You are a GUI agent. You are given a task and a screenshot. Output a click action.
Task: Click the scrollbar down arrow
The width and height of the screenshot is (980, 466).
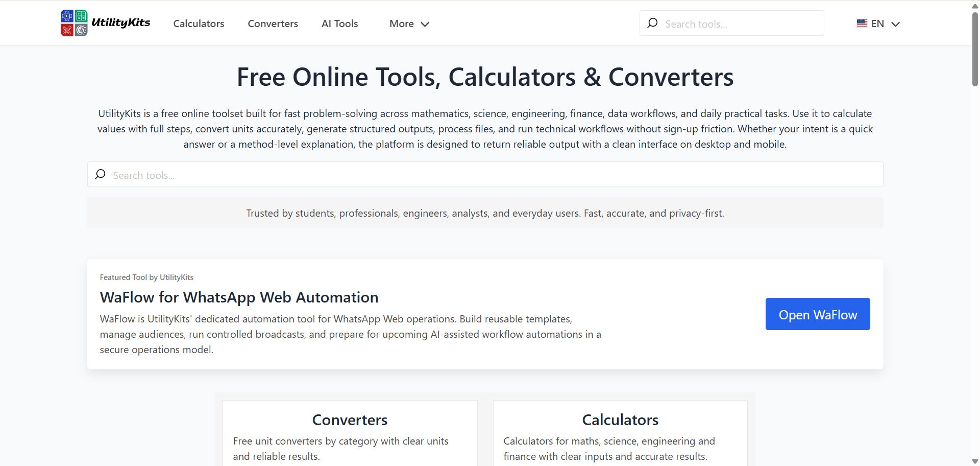[974, 460]
